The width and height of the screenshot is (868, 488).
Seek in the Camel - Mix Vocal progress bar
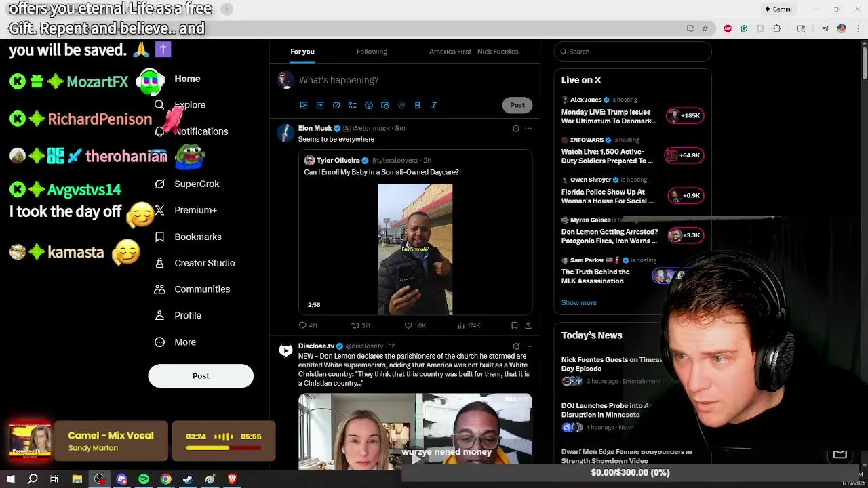click(x=224, y=448)
